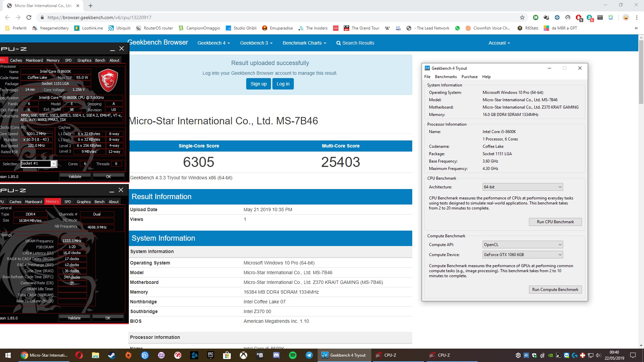
Task: Open the Architecture 64-bit dropdown
Action: (x=523, y=187)
